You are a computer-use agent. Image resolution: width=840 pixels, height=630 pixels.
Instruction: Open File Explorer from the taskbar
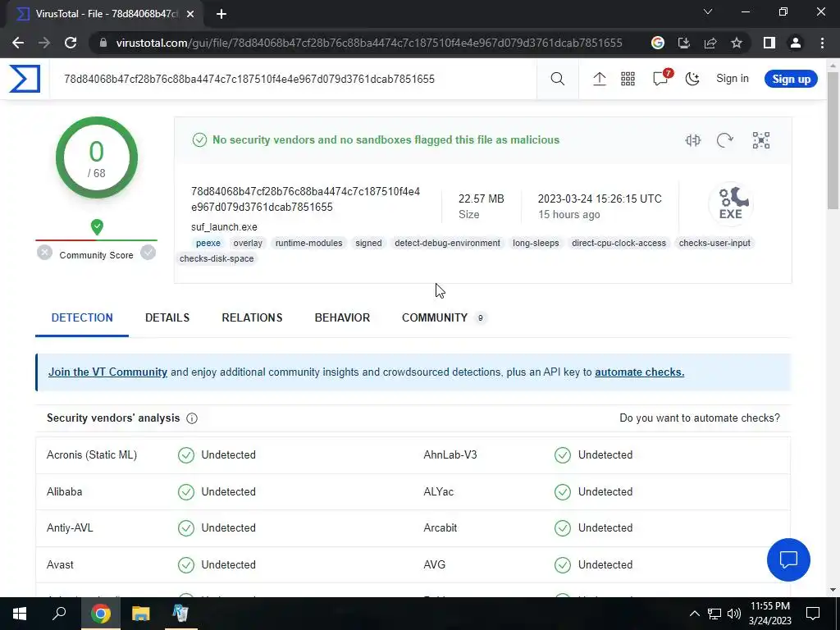click(140, 614)
